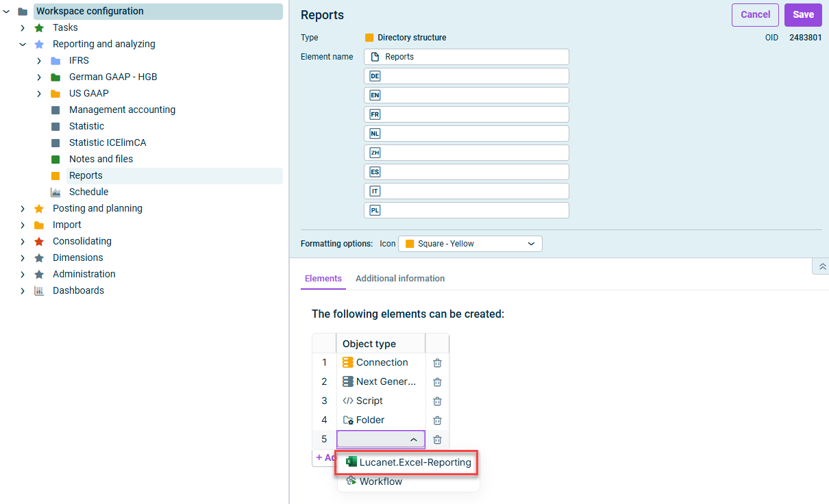
Task: Click the Next Generation database icon in row 2
Action: (349, 381)
